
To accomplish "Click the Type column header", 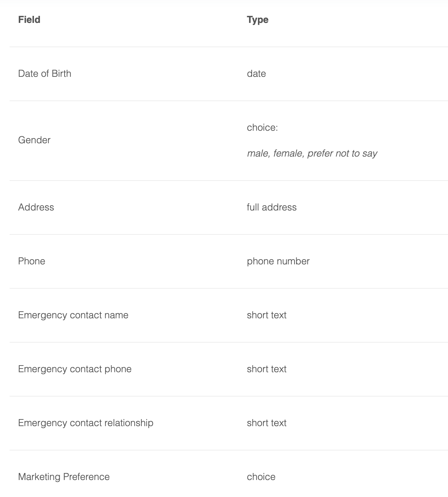I will (x=258, y=20).
